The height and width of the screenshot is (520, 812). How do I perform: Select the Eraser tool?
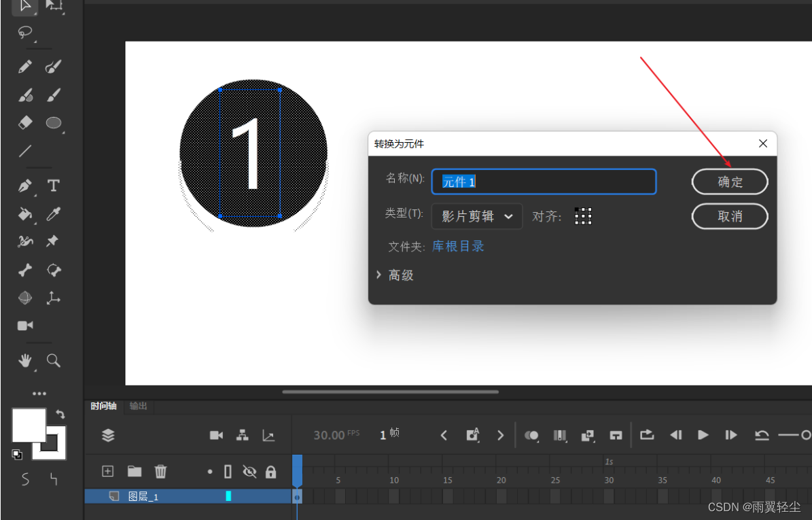pos(25,122)
